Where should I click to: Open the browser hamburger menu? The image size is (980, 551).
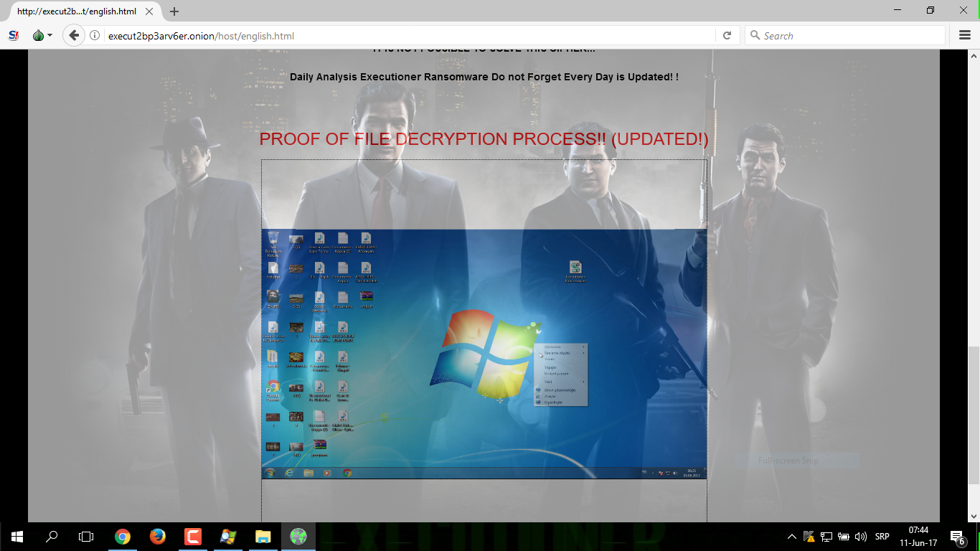pos(965,35)
